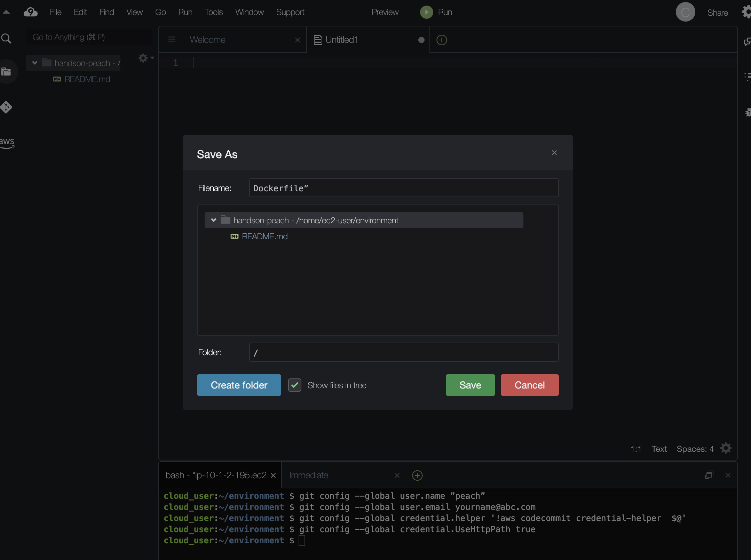Open new editor tab plus icon
751x560 pixels.
[442, 40]
